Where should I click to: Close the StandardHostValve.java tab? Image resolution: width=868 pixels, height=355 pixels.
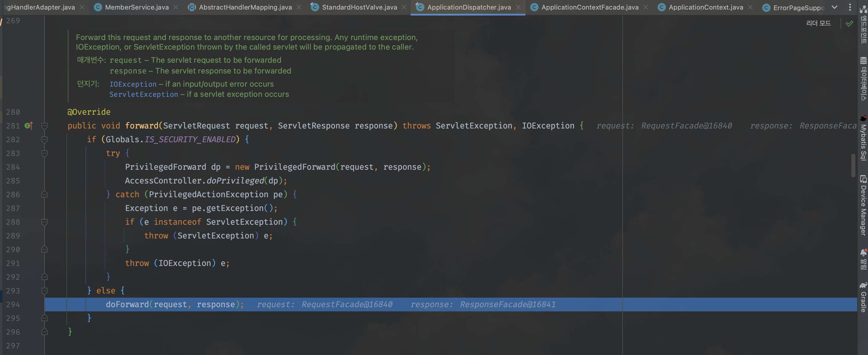404,7
